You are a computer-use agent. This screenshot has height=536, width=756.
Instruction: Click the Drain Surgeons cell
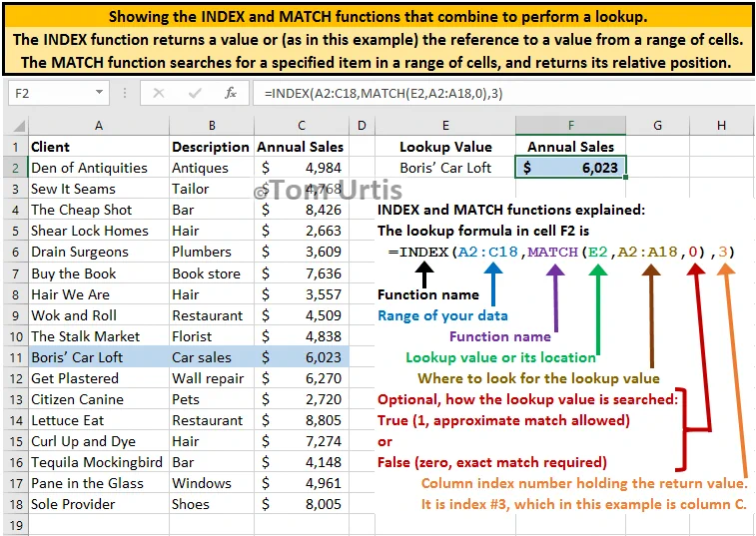99,252
